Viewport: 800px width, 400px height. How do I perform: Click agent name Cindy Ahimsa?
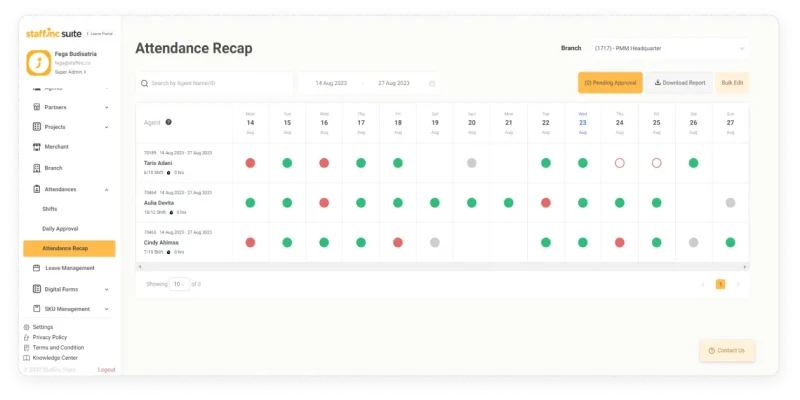161,242
